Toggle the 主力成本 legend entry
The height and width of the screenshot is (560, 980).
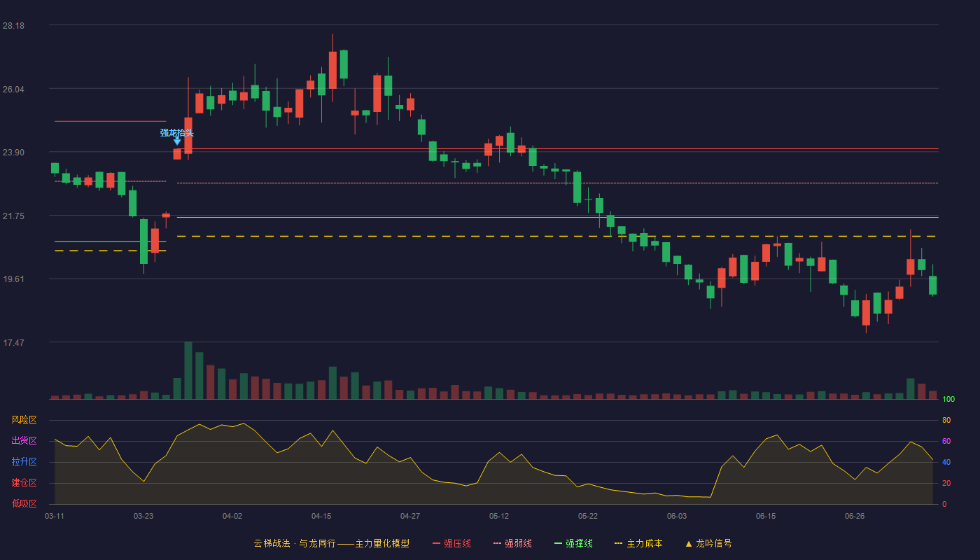pos(638,543)
